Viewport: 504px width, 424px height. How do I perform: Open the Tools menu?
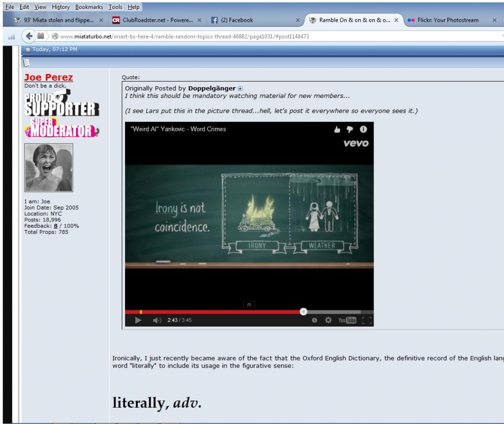point(115,7)
